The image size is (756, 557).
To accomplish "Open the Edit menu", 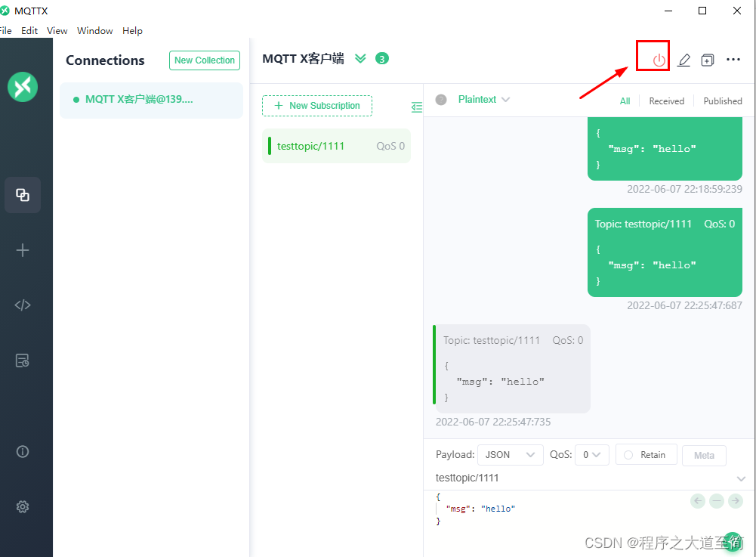I will (x=29, y=30).
